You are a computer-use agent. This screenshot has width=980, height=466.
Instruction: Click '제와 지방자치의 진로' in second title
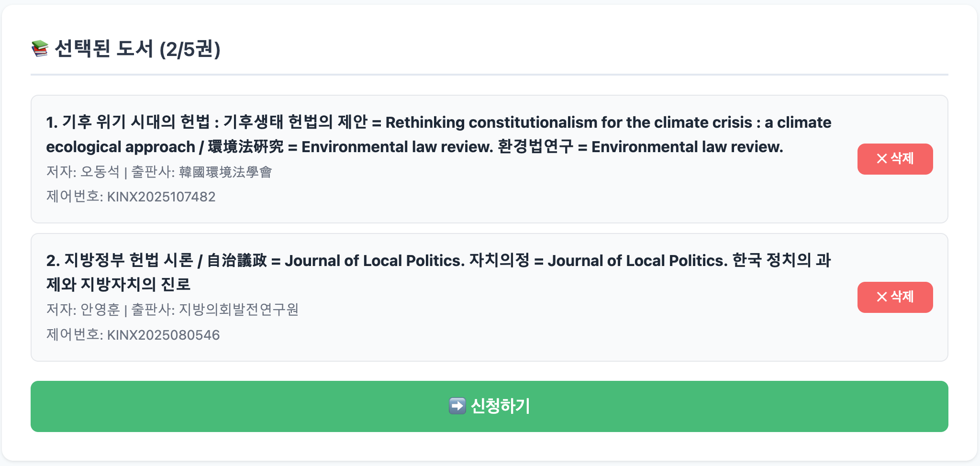pyautogui.click(x=118, y=285)
